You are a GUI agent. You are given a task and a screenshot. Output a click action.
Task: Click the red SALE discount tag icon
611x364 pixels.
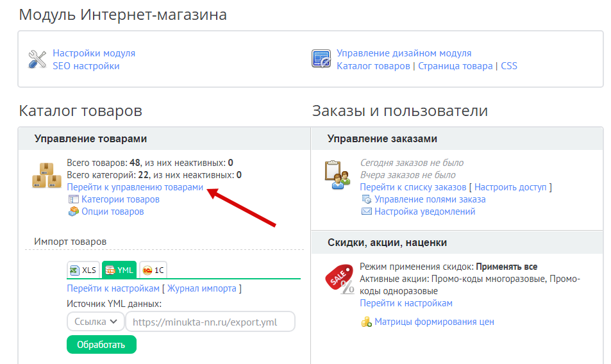[x=339, y=279]
